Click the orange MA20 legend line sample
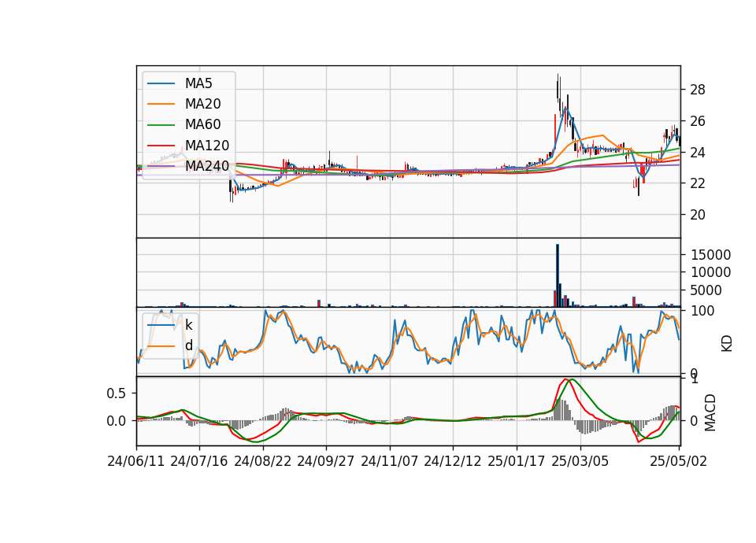756x543 pixels. [161, 104]
